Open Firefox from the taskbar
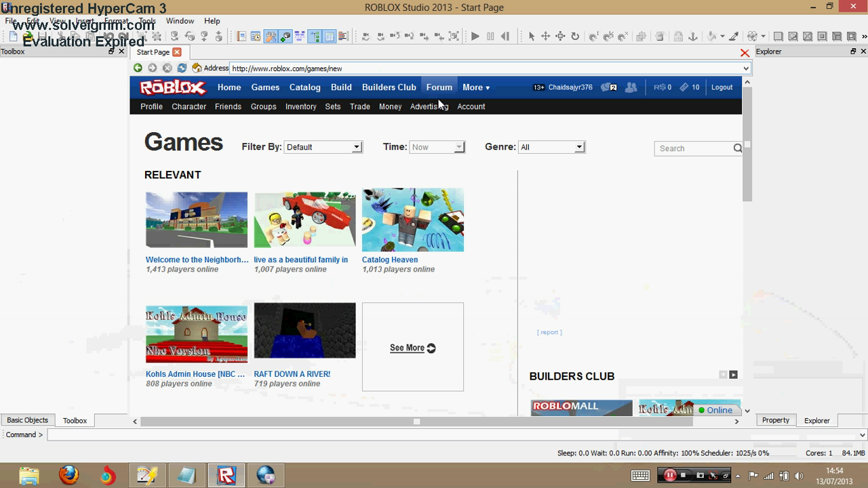The width and height of the screenshot is (868, 488). point(68,475)
